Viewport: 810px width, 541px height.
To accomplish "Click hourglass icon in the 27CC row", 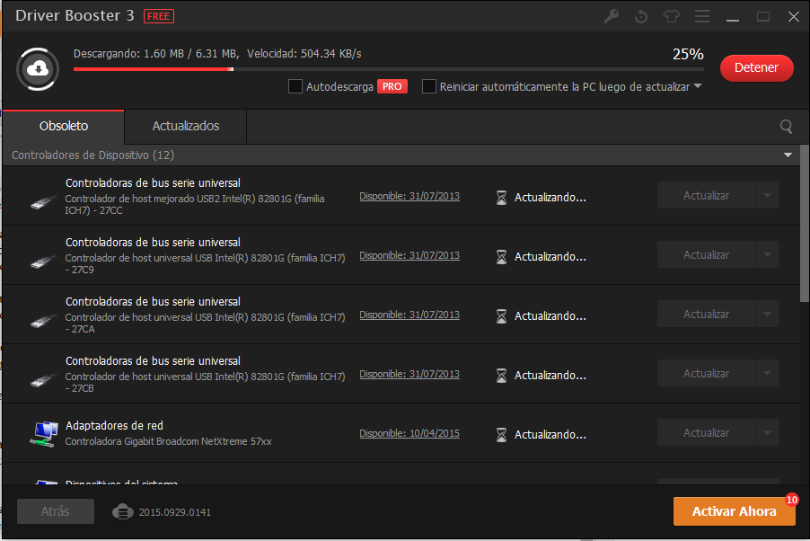I will [501, 197].
